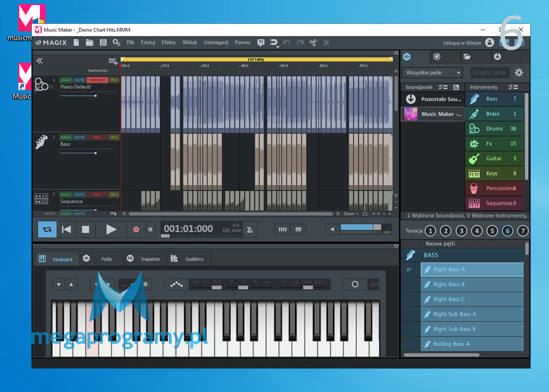The width and height of the screenshot is (549, 392).
Task: Enable MIDI REC on Piano Default track
Action: 97,80
